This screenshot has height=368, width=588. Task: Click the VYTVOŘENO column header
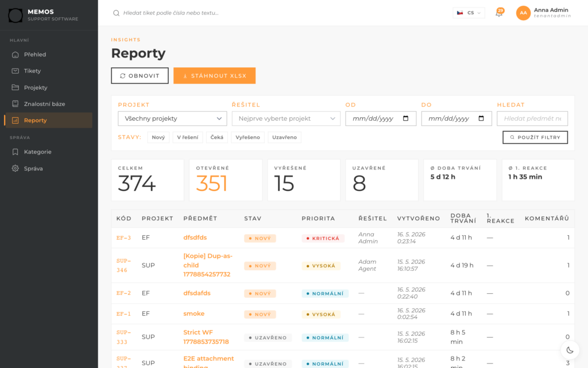coord(419,218)
